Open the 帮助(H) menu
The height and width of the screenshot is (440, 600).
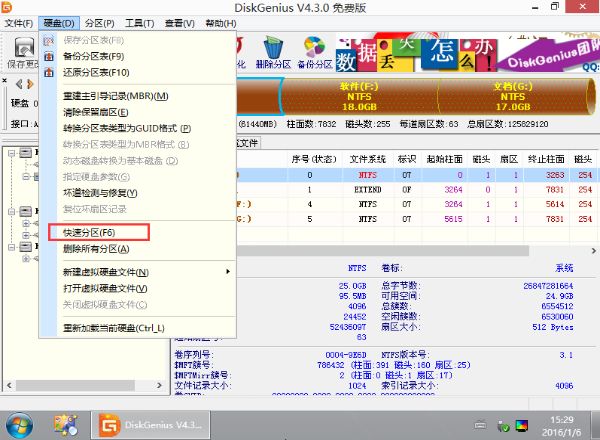point(221,23)
